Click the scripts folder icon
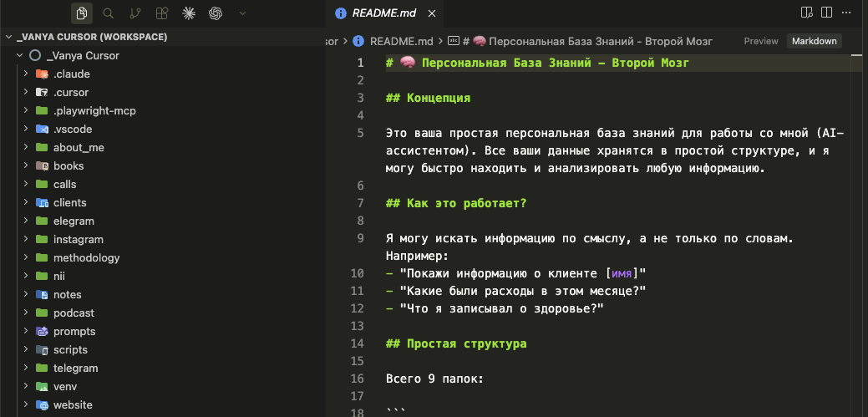The height and width of the screenshot is (417, 868). pyautogui.click(x=42, y=349)
